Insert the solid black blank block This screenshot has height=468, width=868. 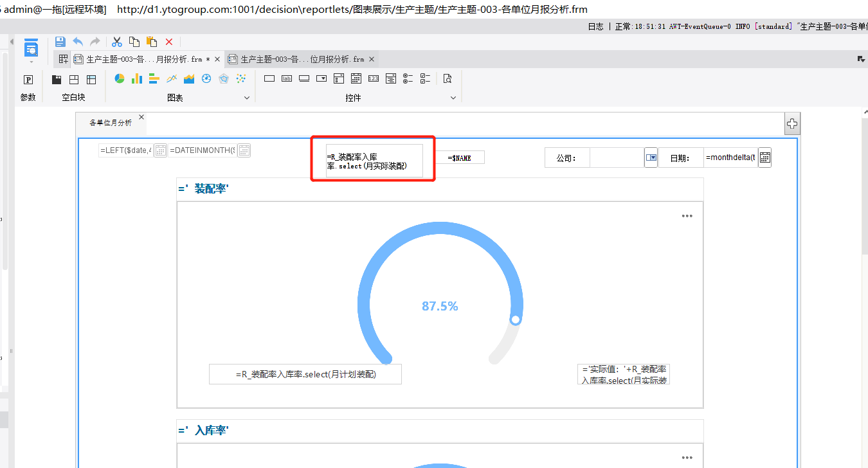57,80
